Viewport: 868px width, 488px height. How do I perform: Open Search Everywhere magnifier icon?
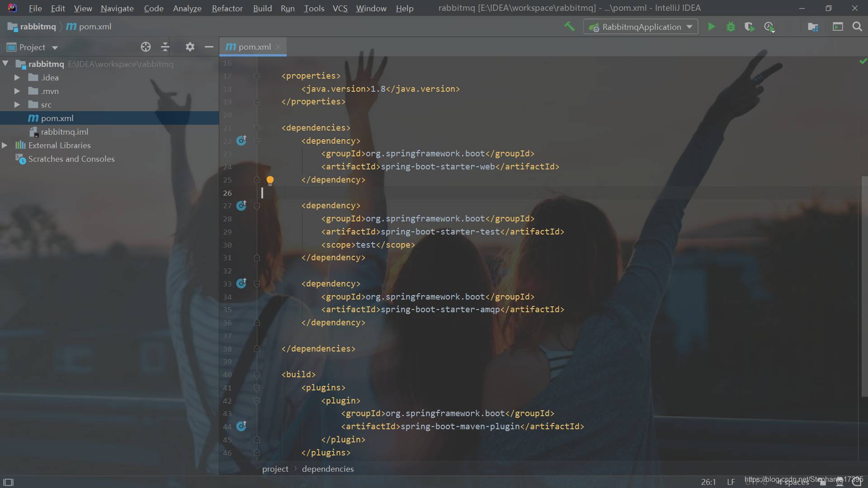coord(857,27)
